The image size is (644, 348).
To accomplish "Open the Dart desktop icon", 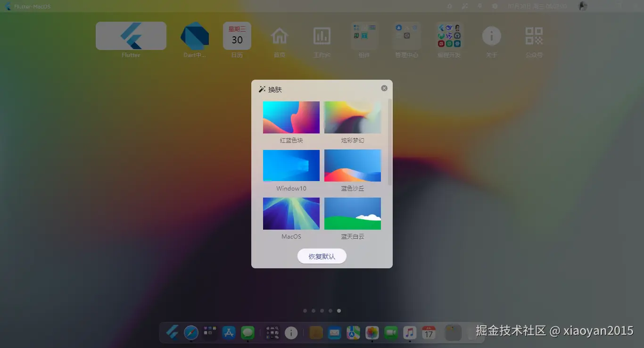I will pyautogui.click(x=195, y=36).
